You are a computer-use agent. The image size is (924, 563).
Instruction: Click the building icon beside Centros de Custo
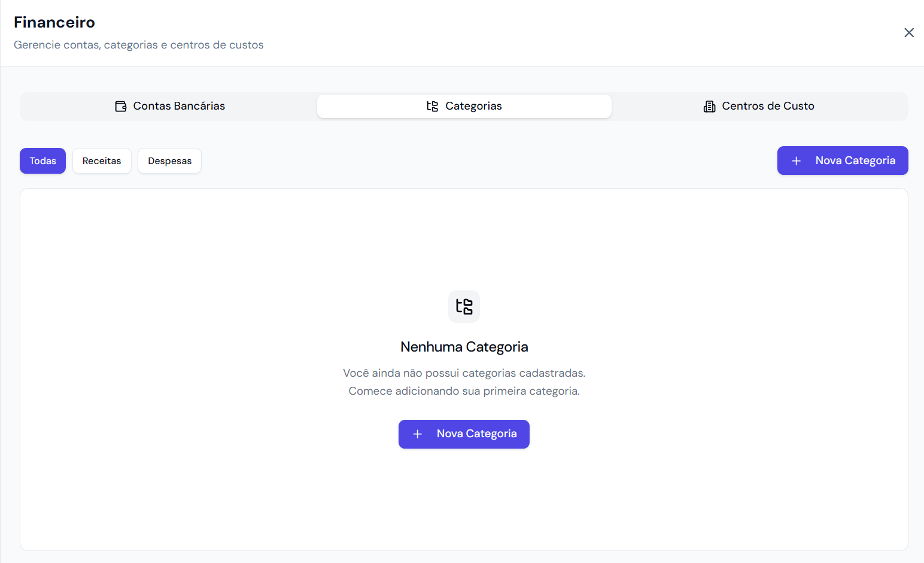[709, 107]
